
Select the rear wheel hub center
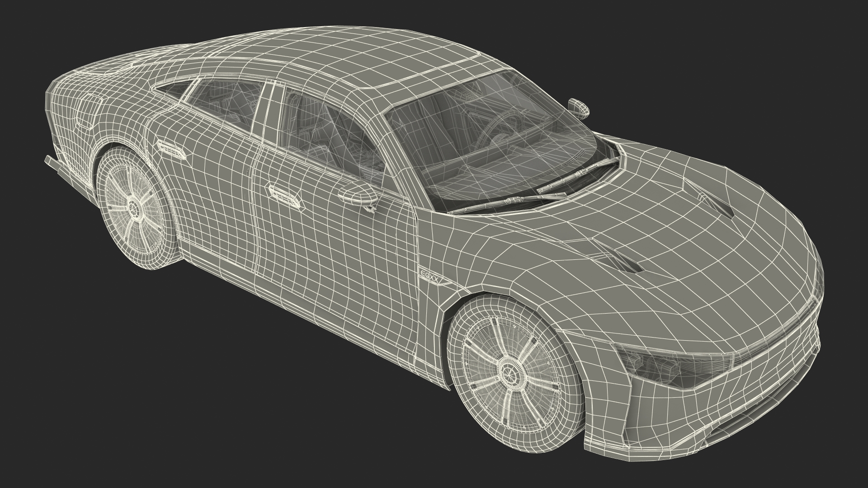click(x=134, y=208)
